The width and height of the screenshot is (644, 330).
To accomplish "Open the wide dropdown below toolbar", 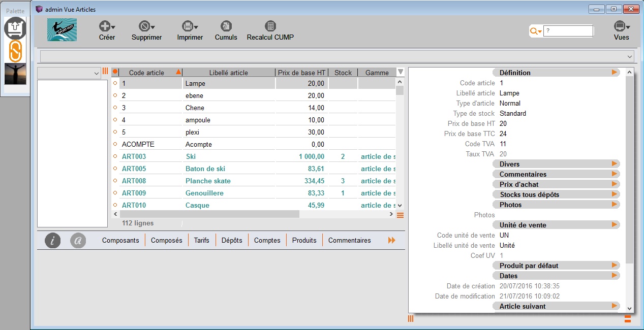I will click(338, 56).
